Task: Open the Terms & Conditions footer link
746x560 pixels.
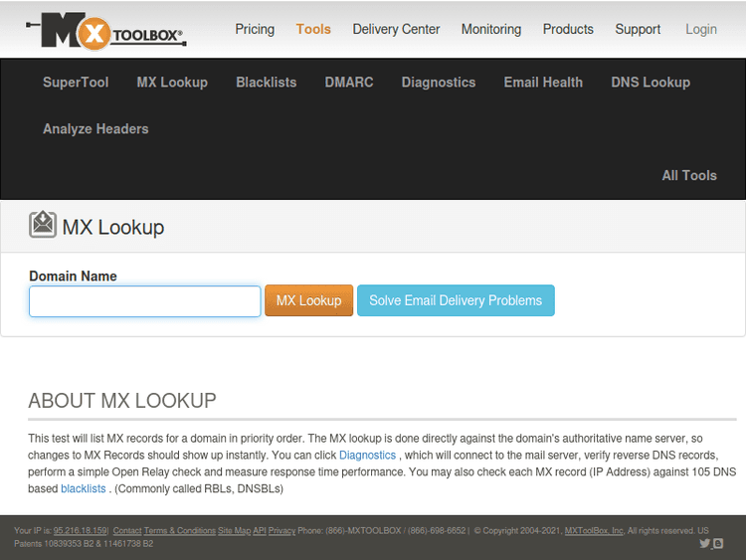Action: [x=180, y=531]
